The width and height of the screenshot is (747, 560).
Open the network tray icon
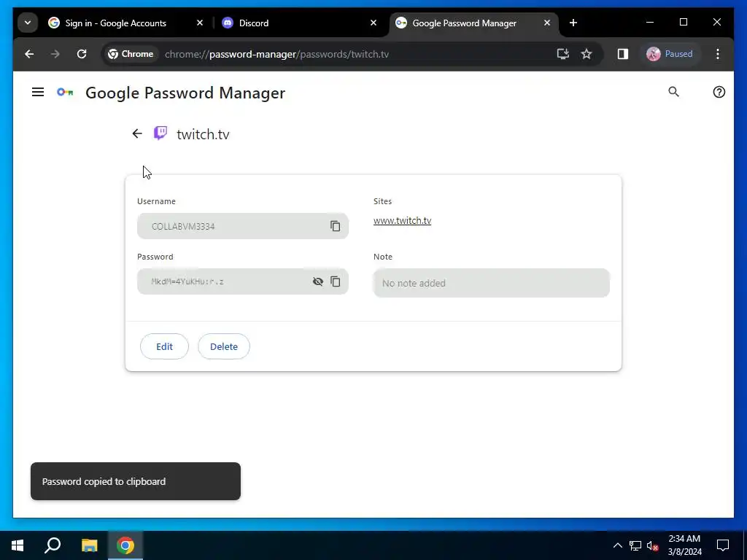pos(635,545)
